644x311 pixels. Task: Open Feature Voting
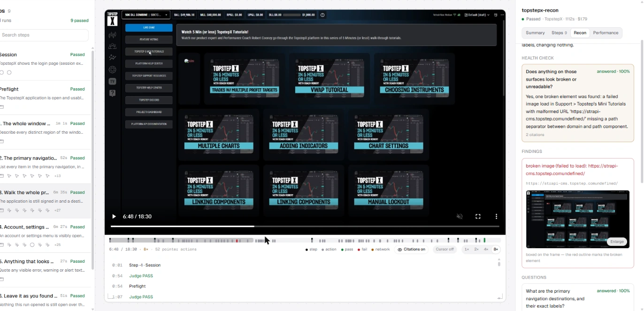(149, 39)
